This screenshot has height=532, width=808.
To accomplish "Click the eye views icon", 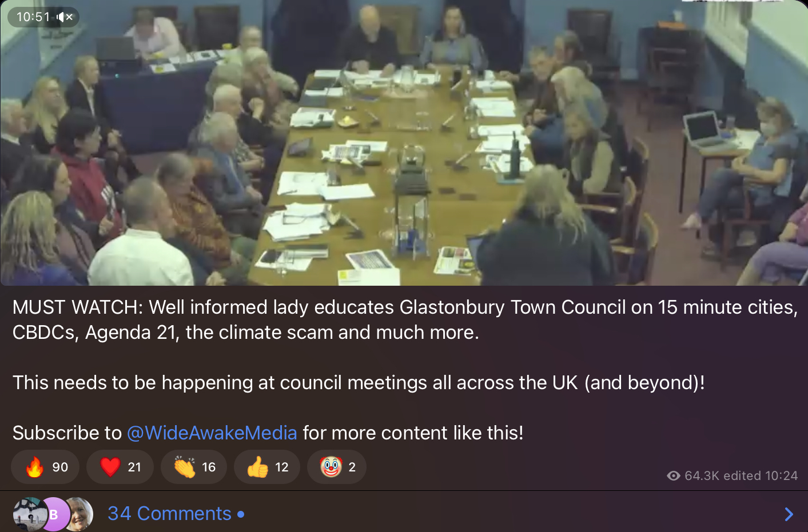I will tap(674, 475).
